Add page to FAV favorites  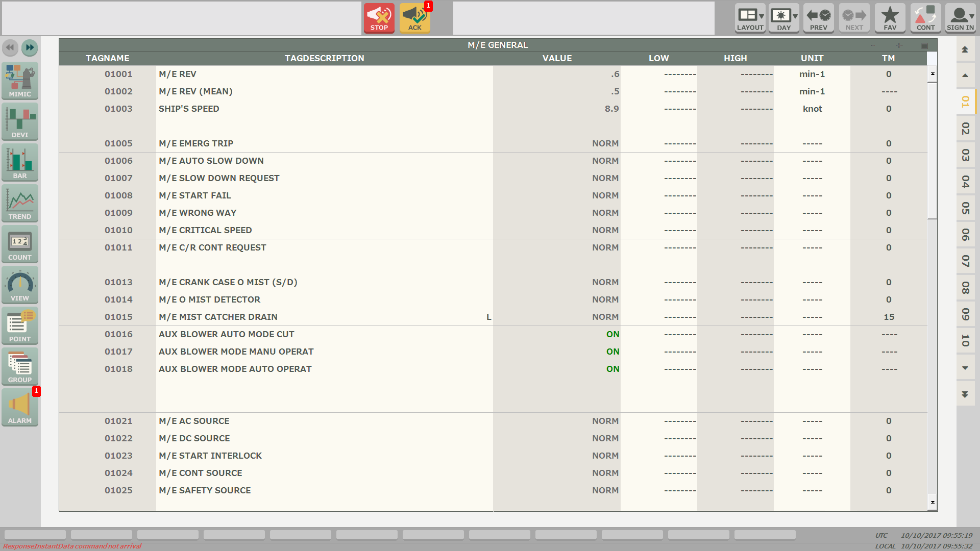click(890, 18)
